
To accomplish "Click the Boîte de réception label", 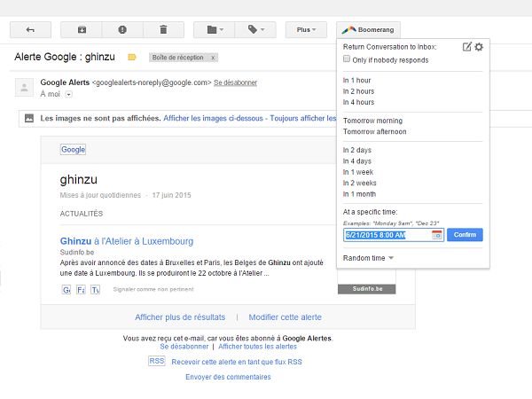I will pyautogui.click(x=178, y=58).
